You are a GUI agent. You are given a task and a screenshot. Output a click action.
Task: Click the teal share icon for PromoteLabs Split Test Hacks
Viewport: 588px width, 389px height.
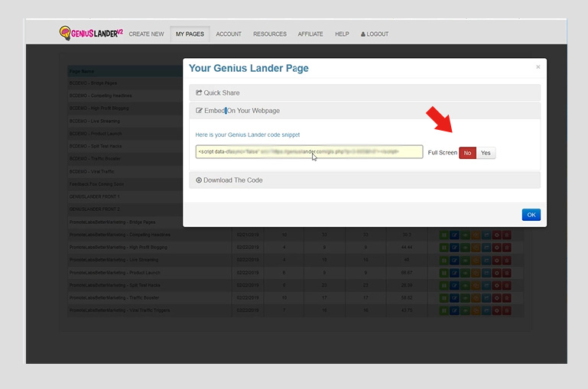pos(486,286)
